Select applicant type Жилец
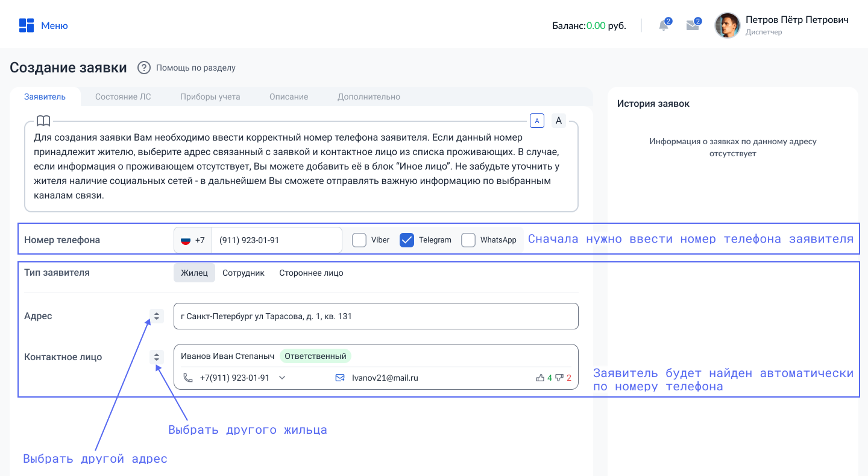 (194, 273)
